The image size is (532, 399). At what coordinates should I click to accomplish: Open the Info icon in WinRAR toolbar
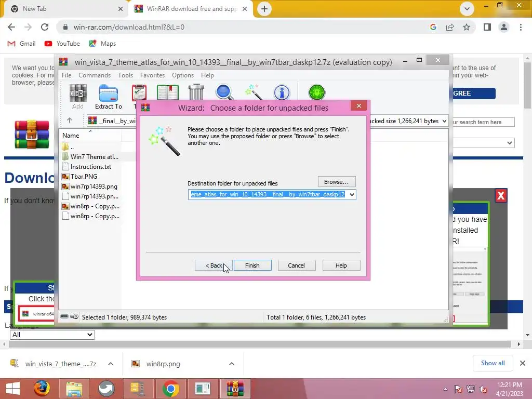point(282,92)
